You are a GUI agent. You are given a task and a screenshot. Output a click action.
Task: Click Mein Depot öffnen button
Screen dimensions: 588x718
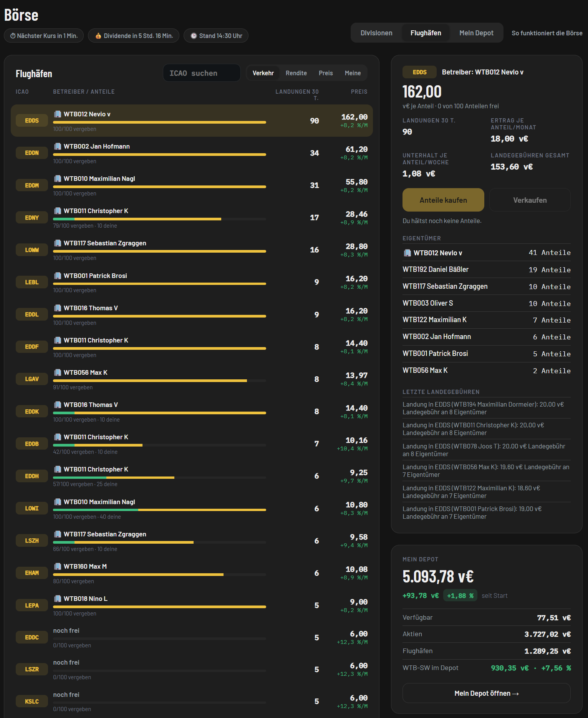point(487,693)
